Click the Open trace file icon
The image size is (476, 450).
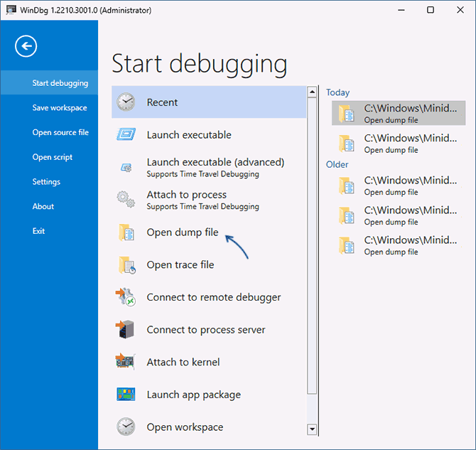126,265
